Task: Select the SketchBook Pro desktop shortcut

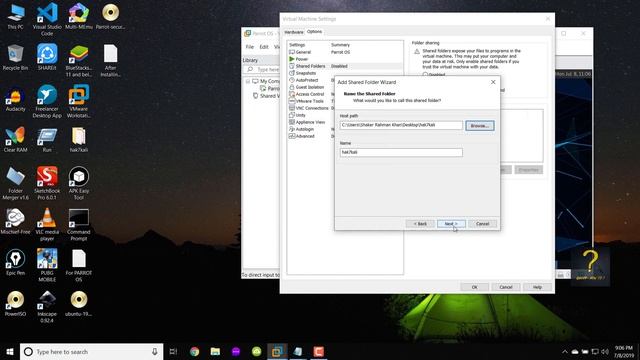Action: tap(47, 183)
